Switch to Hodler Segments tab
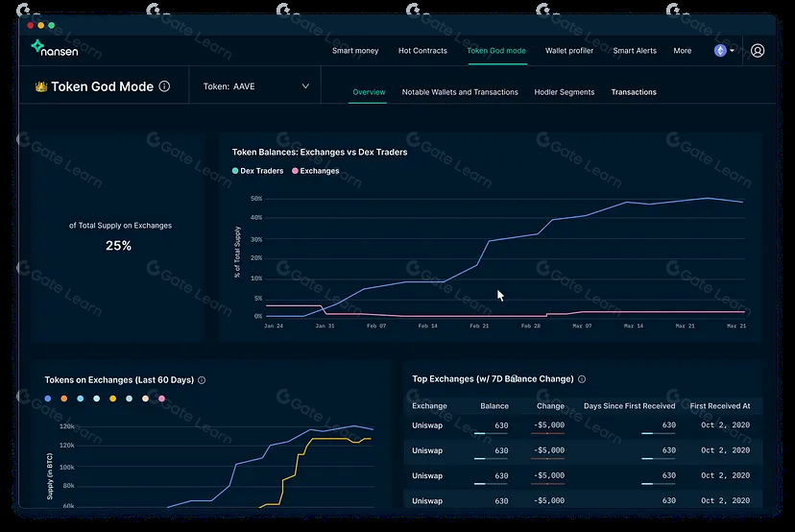This screenshot has width=795, height=532. 565,92
